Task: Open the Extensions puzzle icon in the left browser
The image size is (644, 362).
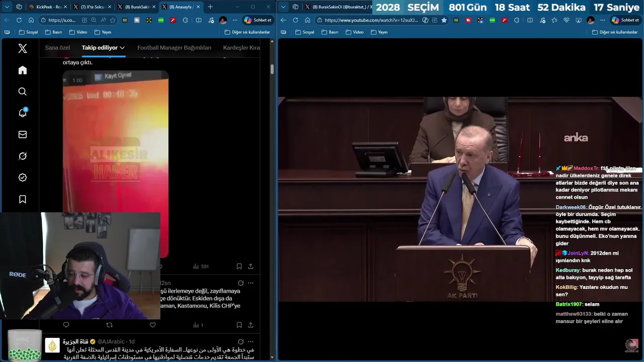Action: (185, 20)
